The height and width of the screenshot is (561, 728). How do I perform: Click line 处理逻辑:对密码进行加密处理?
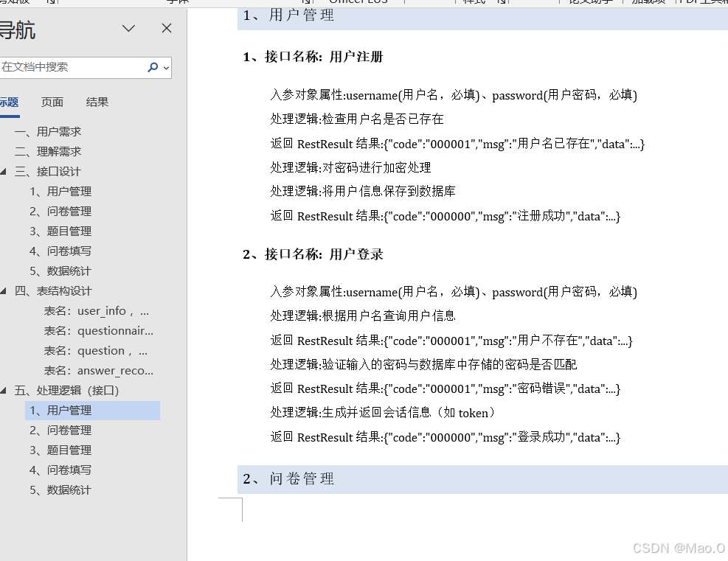pos(350,167)
